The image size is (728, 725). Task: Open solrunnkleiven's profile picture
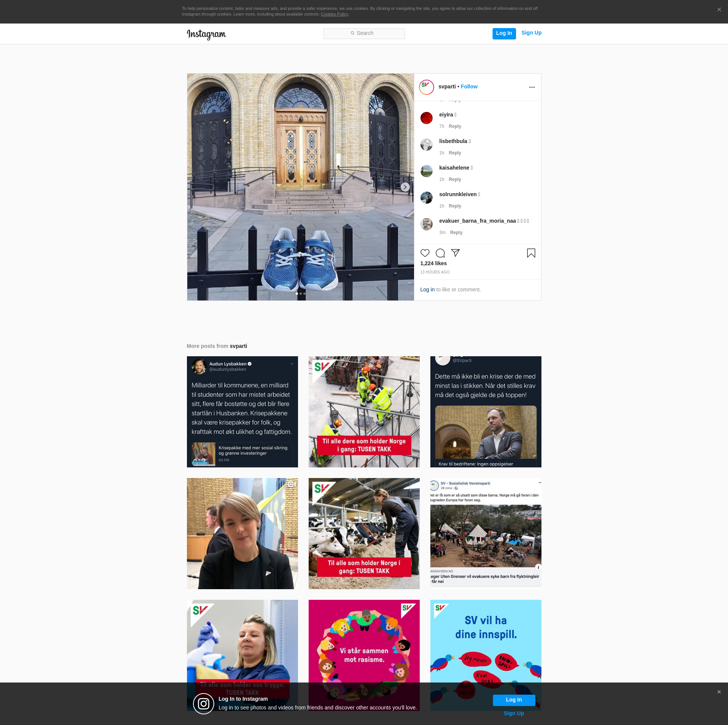pyautogui.click(x=427, y=198)
